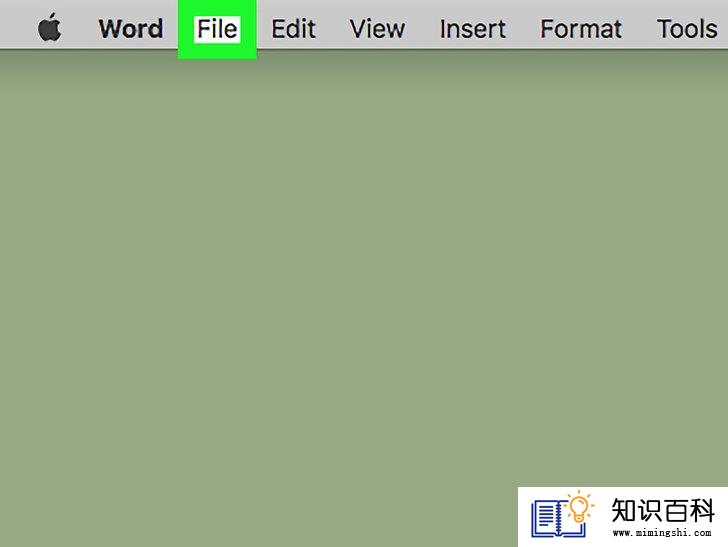Screen dimensions: 728x547
Task: Open the View menu
Action: pyautogui.click(x=377, y=29)
